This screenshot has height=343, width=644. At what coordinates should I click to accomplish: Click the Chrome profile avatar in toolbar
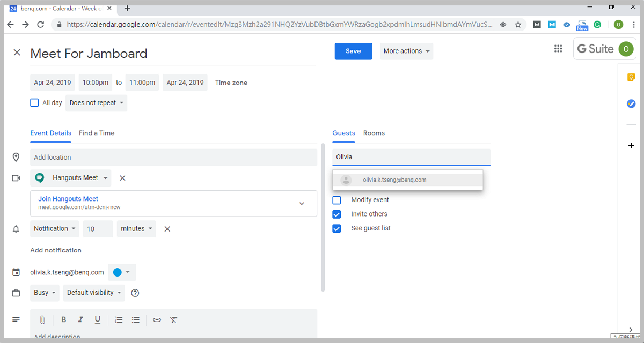tap(618, 25)
